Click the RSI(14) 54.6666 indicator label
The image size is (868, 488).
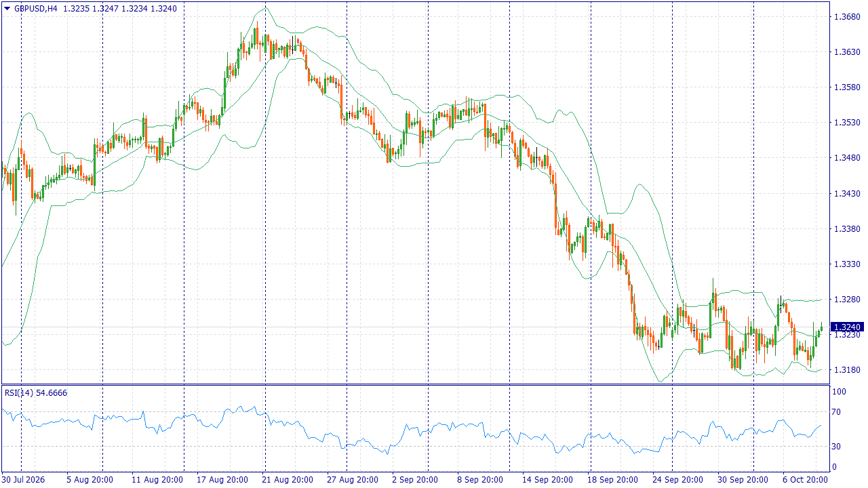[x=36, y=392]
